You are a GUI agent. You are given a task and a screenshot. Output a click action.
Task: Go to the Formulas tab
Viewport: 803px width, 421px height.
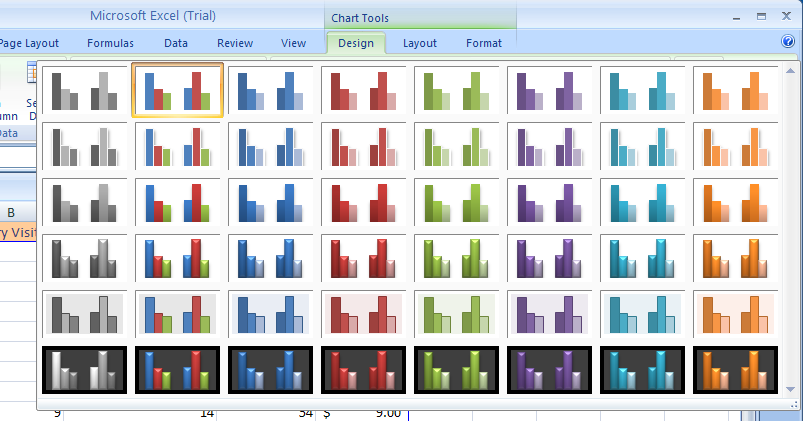(x=110, y=43)
